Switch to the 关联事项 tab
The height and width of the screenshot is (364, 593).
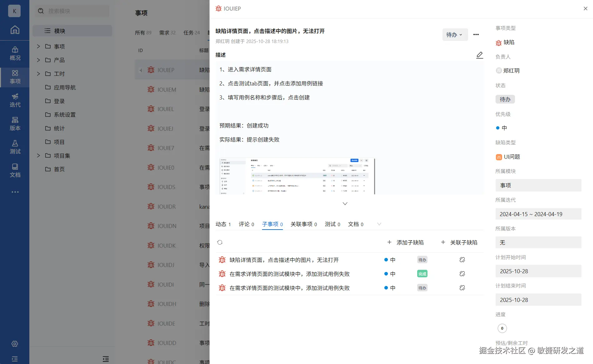pyautogui.click(x=304, y=224)
